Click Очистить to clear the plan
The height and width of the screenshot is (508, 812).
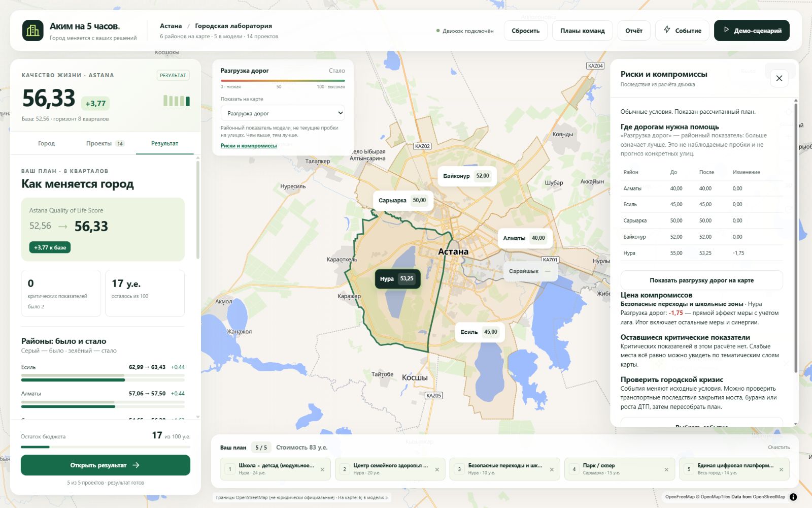tap(779, 448)
